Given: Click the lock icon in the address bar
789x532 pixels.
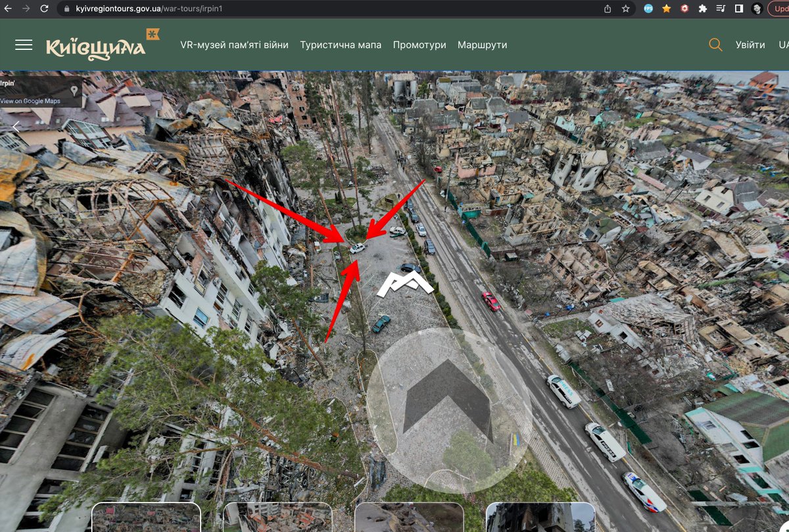Looking at the screenshot, I should [x=66, y=9].
